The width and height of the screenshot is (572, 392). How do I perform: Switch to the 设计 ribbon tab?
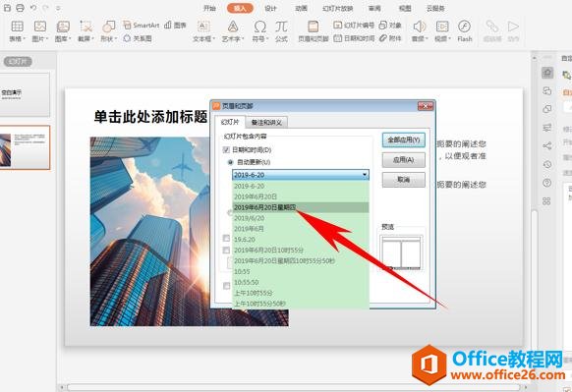click(270, 8)
